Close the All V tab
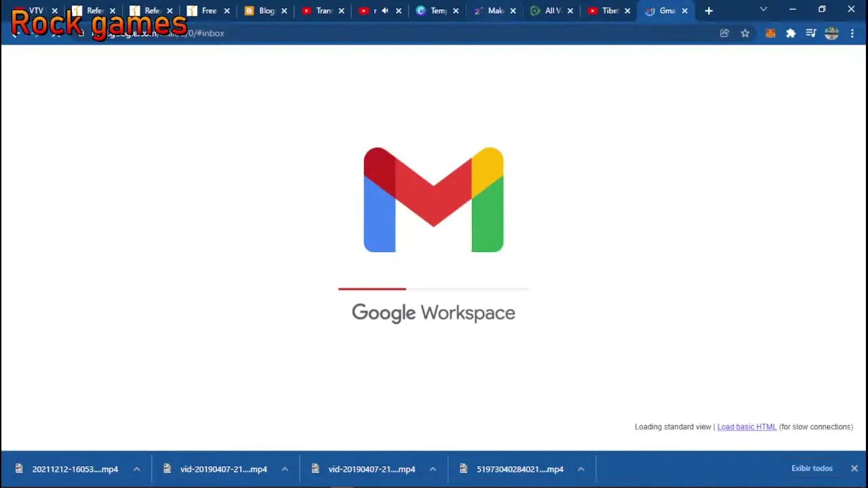 pos(570,11)
